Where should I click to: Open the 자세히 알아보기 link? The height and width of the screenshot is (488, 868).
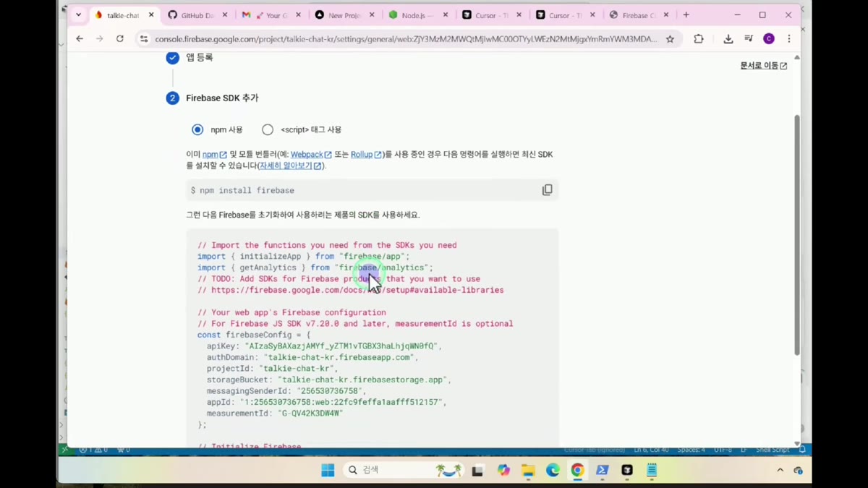tap(291, 166)
